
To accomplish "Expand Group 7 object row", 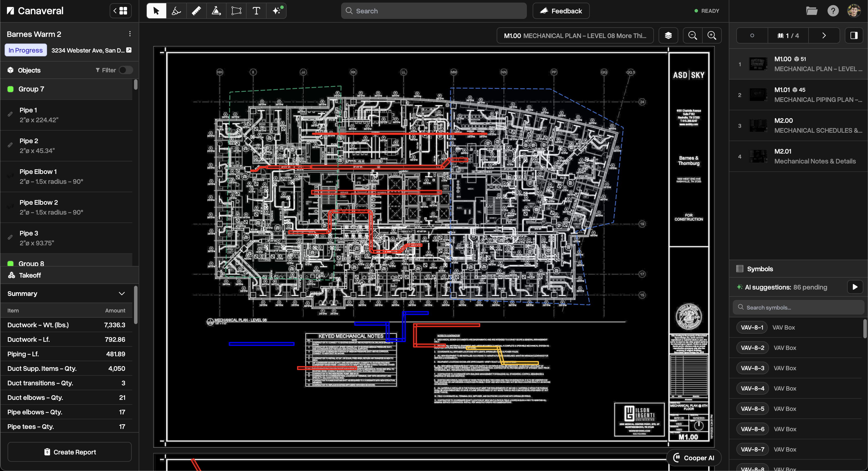I will [x=67, y=89].
